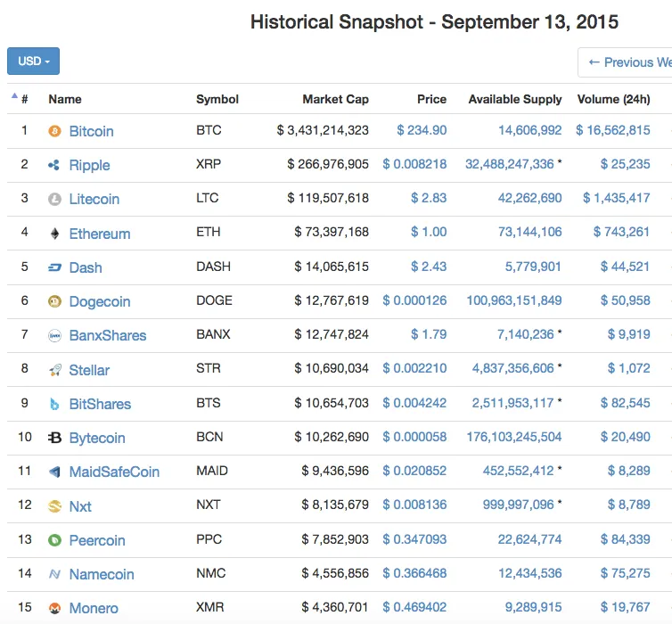Open the BanxShares name link
Image resolution: width=672 pixels, height=624 pixels.
(x=108, y=335)
